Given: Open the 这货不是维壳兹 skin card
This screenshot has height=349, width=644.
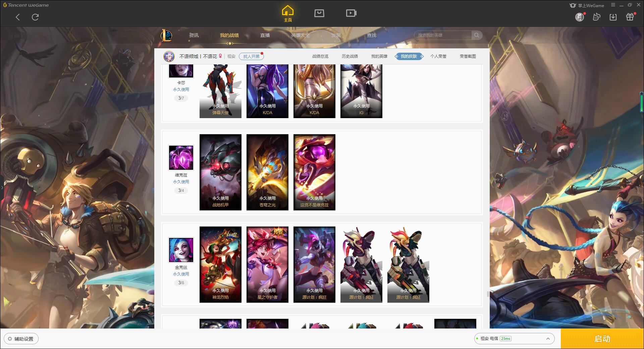Looking at the screenshot, I should click(x=314, y=172).
